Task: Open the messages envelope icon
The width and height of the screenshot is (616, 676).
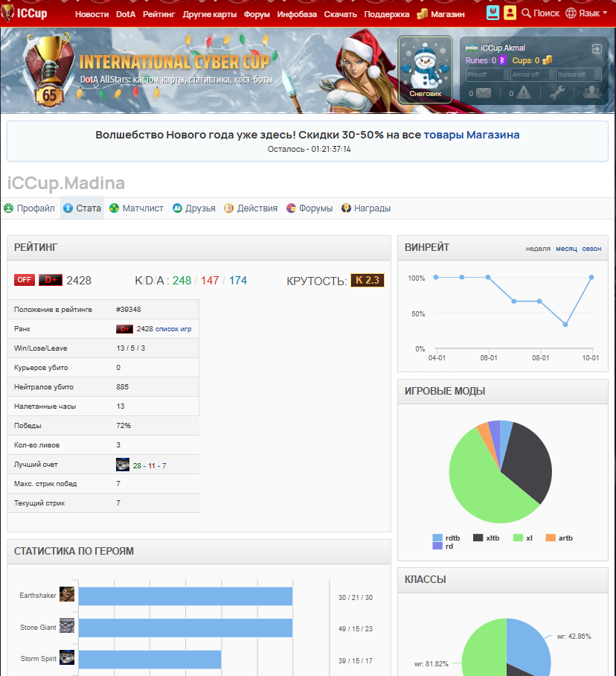Action: pos(484,93)
